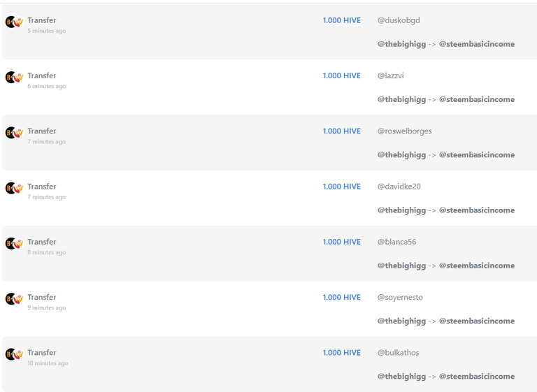This screenshot has width=537, height=392.
Task: Click the 1.000 HIVE amount for @soyernesto
Action: pos(341,297)
